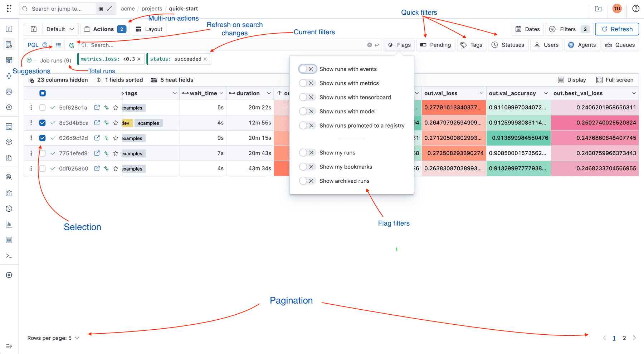Enable the Show archived runs toggle
Viewport: 644px width, 354px height.
307,181
